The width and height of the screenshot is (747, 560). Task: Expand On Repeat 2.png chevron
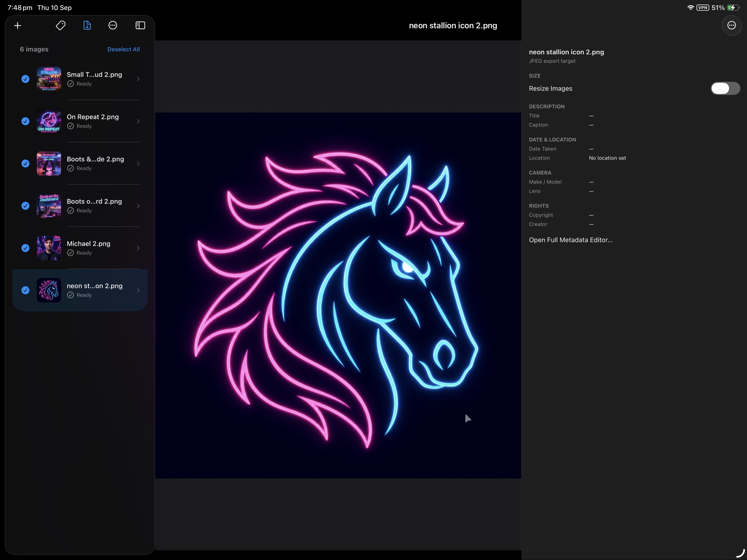pyautogui.click(x=138, y=121)
